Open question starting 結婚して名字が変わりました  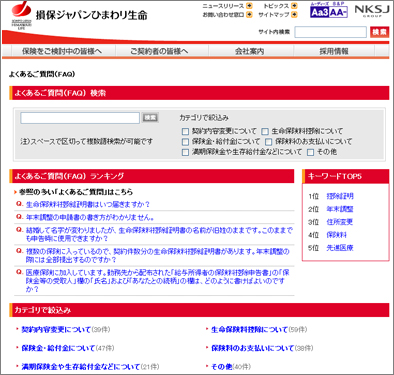[159, 234]
